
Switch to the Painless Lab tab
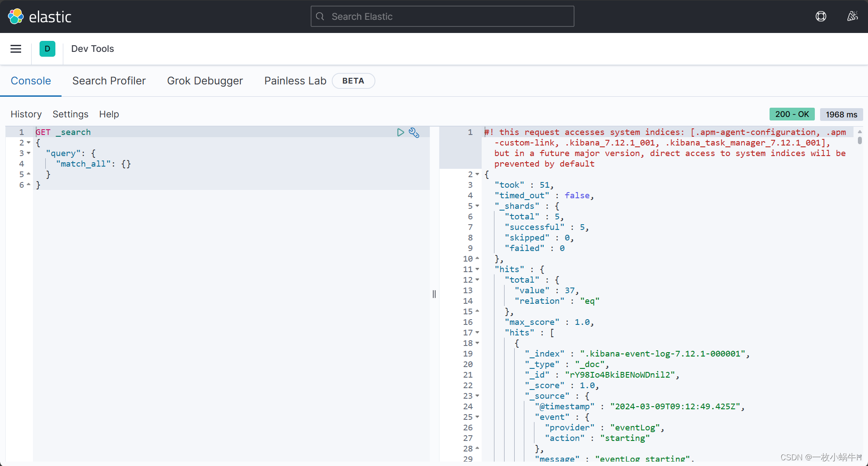pos(295,81)
